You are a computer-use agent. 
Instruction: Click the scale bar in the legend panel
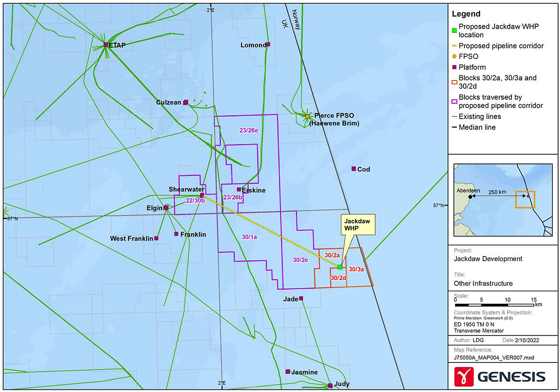point(494,305)
